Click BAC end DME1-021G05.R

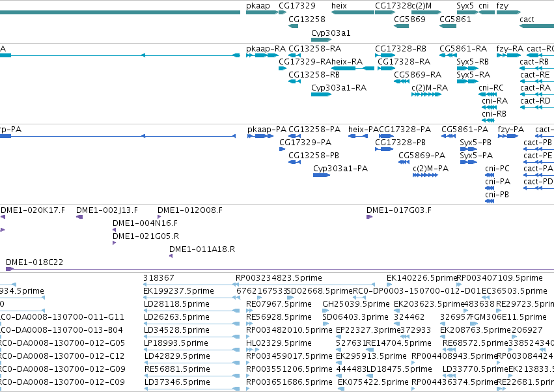click(x=146, y=236)
